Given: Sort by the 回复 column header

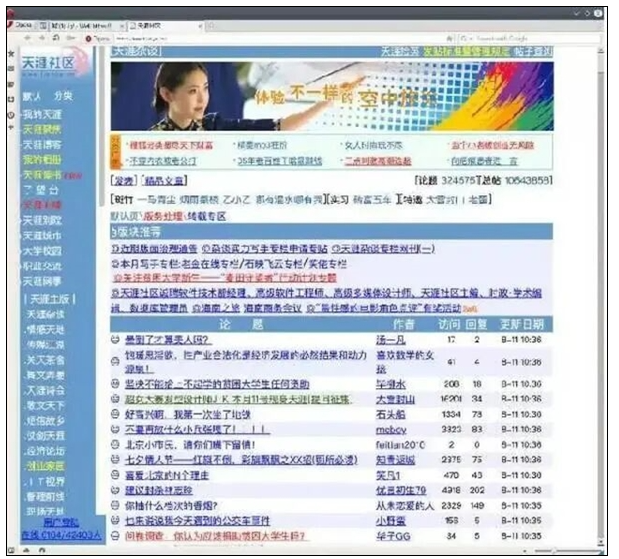Looking at the screenshot, I should [476, 325].
